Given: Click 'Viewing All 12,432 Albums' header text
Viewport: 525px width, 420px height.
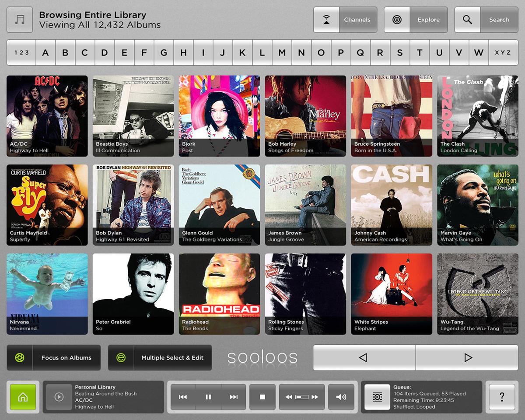Looking at the screenshot, I should coord(100,25).
